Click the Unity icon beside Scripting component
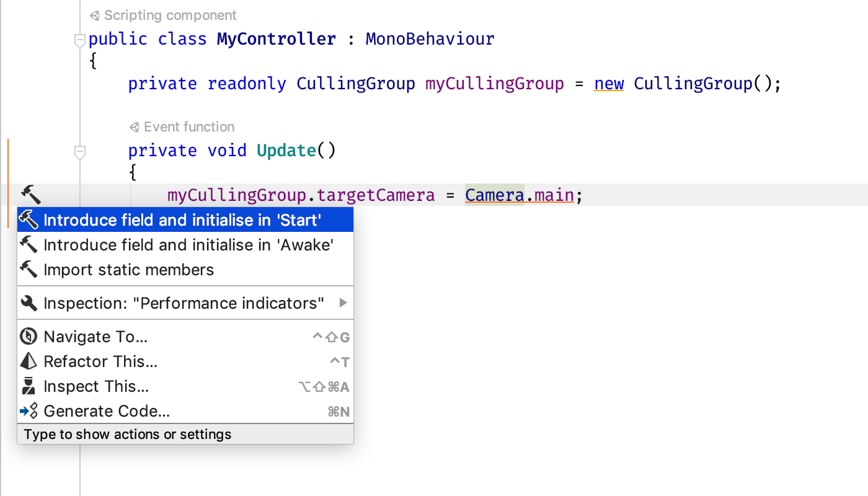Viewport: 868px width, 496px height. coord(94,15)
